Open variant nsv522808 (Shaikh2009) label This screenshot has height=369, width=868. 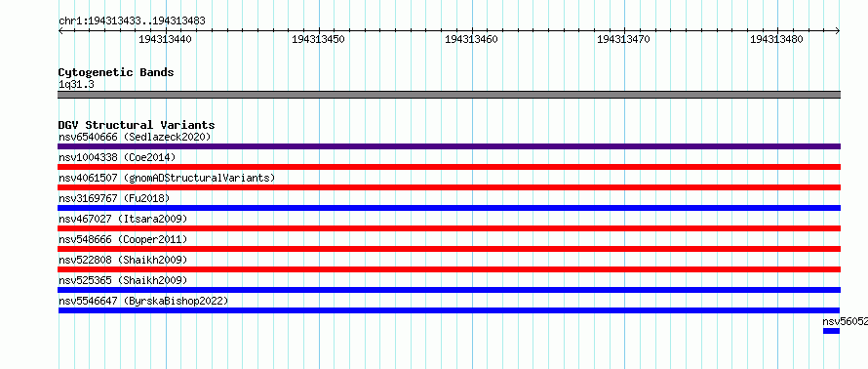(123, 260)
